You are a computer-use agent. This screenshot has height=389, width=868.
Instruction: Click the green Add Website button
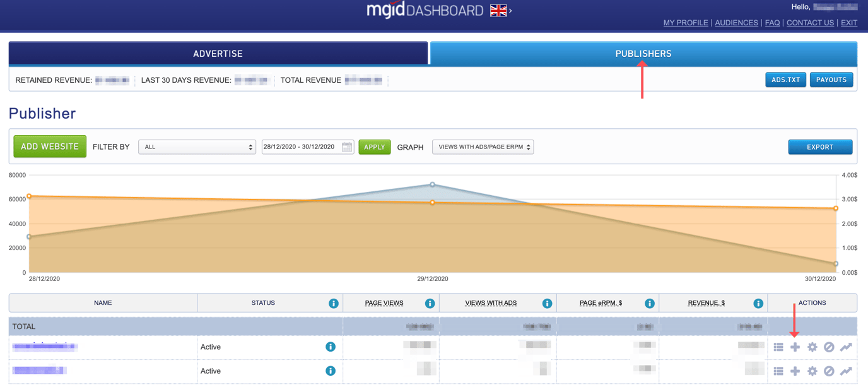pyautogui.click(x=50, y=147)
